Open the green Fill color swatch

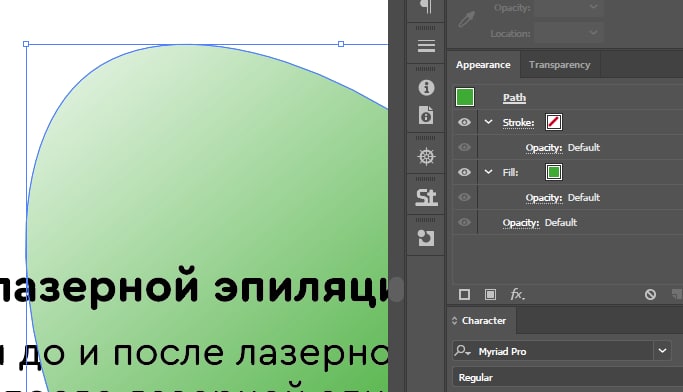pos(554,172)
